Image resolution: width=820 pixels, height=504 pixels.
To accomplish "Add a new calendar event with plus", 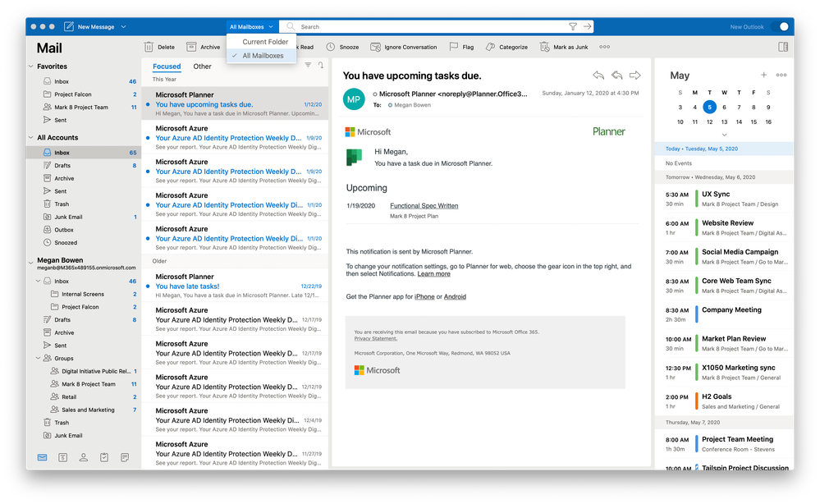I will coord(763,76).
